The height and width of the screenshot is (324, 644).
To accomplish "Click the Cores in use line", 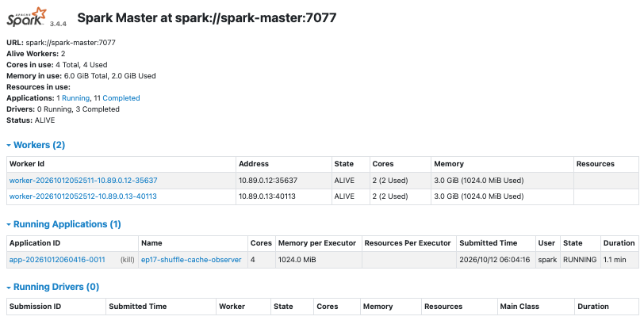I will (57, 65).
